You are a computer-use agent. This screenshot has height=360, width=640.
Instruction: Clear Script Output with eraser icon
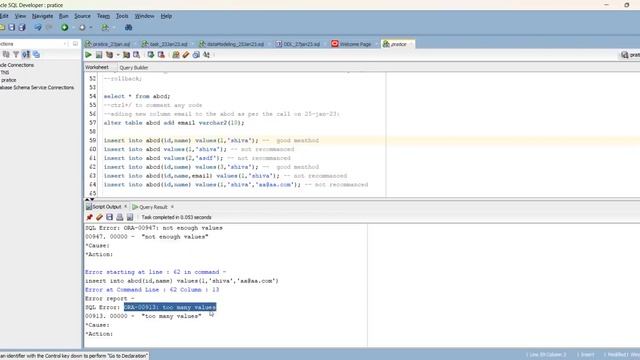99,217
